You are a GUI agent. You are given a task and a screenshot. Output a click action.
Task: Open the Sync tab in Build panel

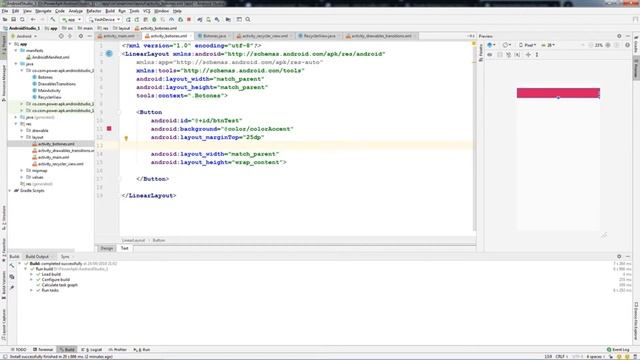click(x=65, y=257)
